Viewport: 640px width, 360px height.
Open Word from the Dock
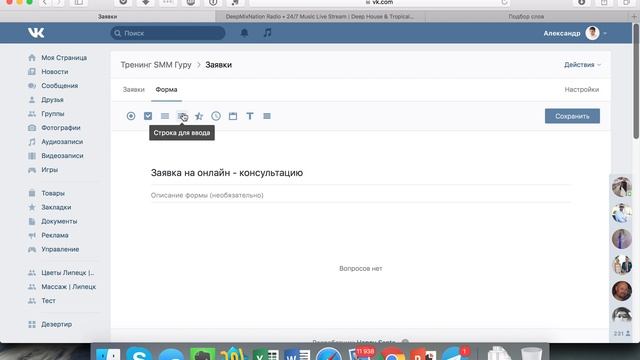pos(297,355)
